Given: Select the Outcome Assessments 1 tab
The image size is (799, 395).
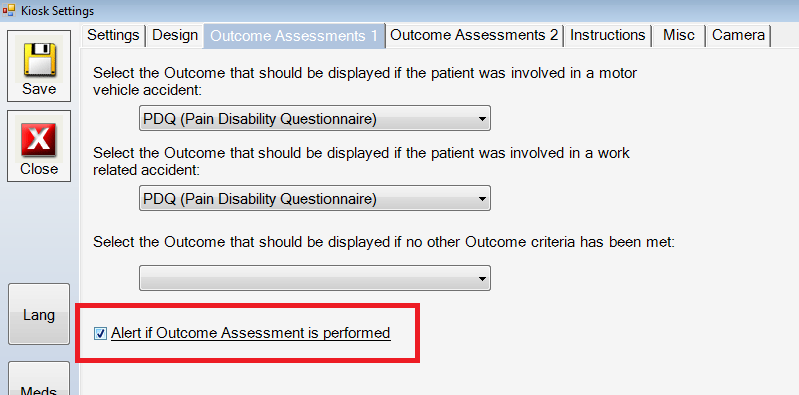Looking at the screenshot, I should tap(294, 36).
